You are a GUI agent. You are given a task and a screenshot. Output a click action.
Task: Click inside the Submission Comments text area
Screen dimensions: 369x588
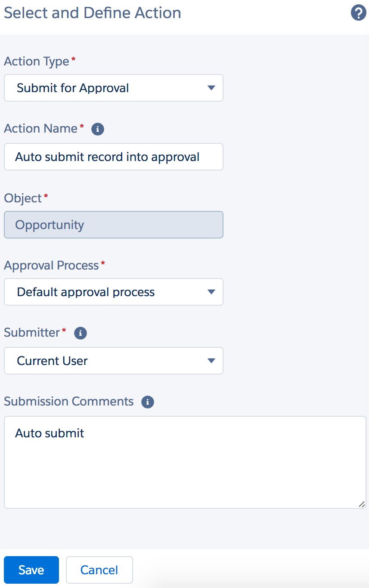click(x=185, y=462)
